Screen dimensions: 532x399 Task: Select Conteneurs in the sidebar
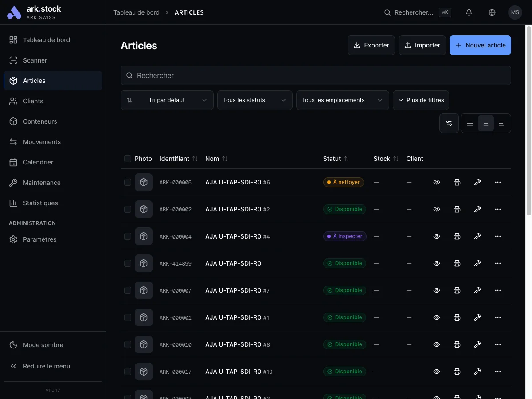(x=40, y=121)
